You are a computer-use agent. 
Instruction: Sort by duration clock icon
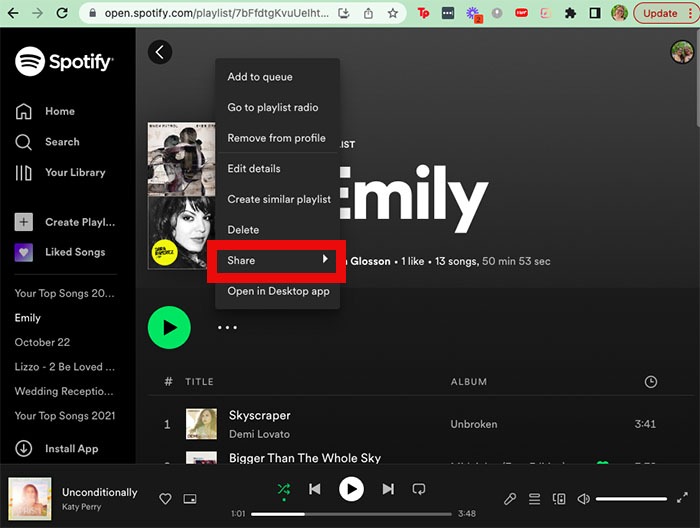650,382
